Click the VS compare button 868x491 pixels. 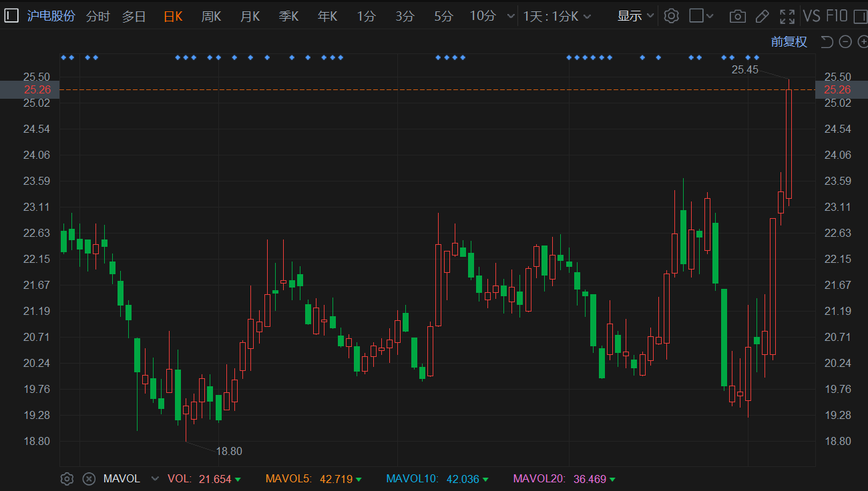click(811, 16)
